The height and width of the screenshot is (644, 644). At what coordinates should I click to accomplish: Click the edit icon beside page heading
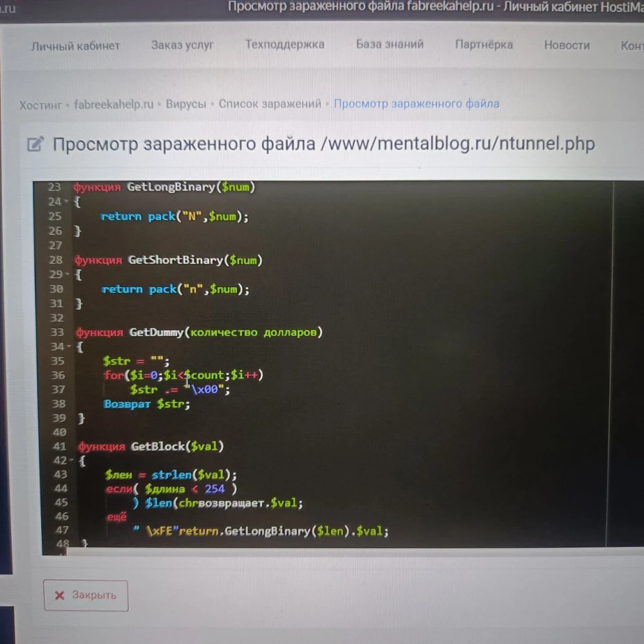tap(35, 144)
